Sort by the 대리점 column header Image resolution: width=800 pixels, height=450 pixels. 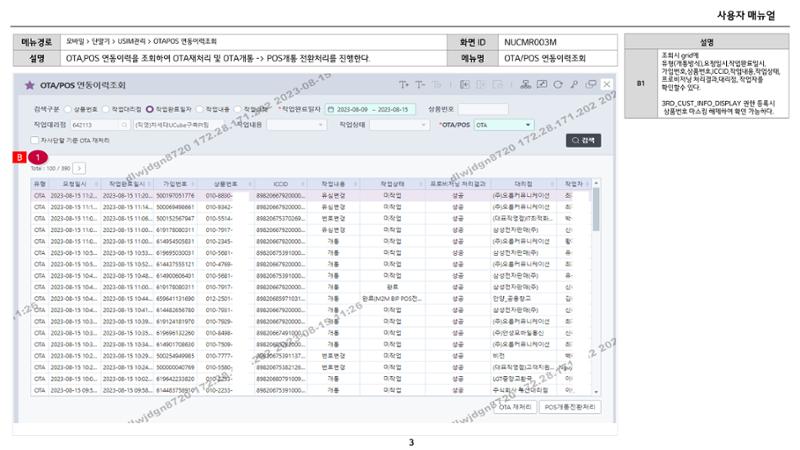pos(523,184)
